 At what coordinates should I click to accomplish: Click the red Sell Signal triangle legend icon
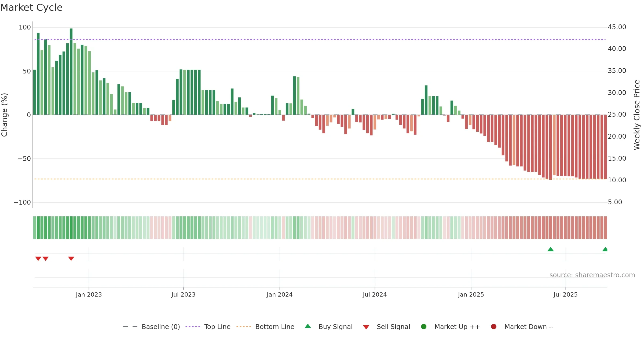click(366, 327)
